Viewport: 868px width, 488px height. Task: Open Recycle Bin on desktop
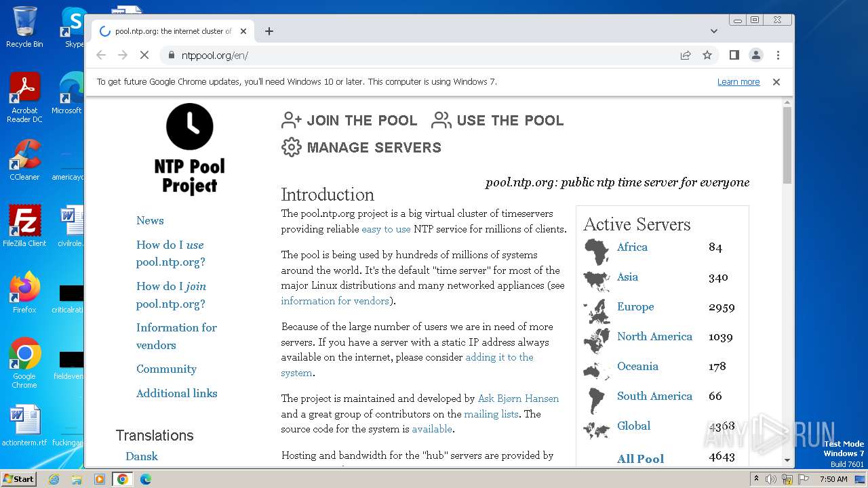pyautogui.click(x=24, y=27)
